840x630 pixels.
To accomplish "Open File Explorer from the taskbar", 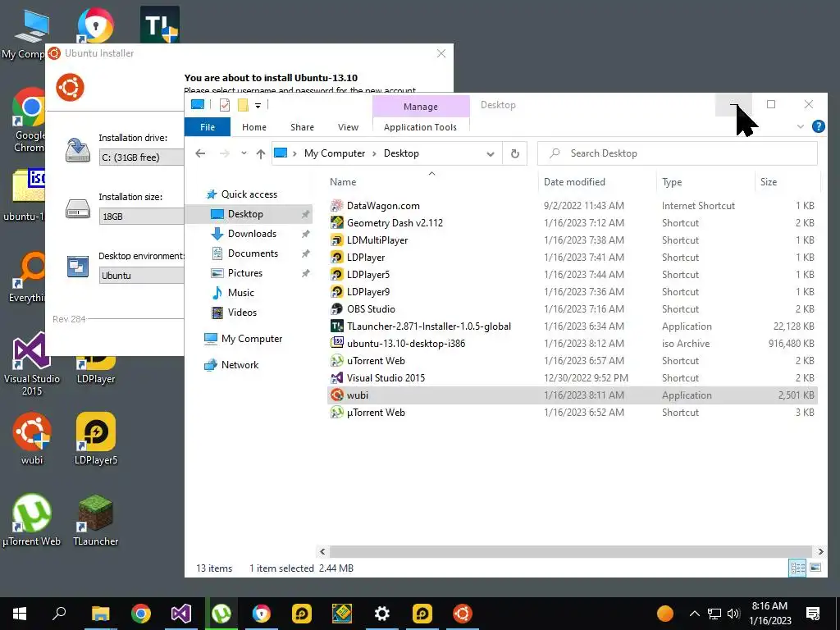I will pos(101,614).
